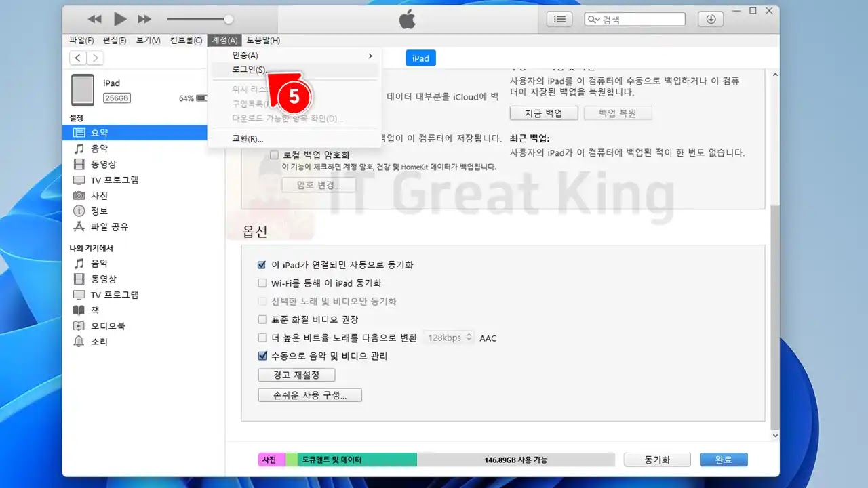
Task: Enable 더 높은 비트율 노래 변환 checkbox
Action: pos(262,338)
